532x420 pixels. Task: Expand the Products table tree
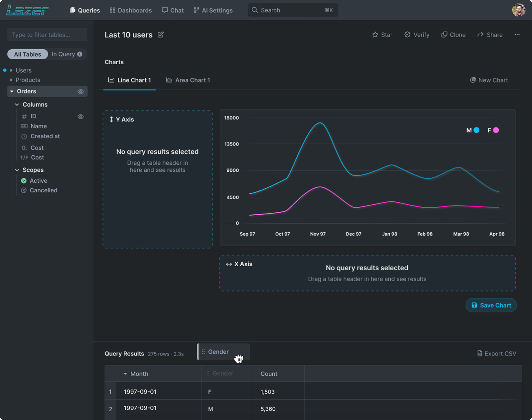pos(11,80)
